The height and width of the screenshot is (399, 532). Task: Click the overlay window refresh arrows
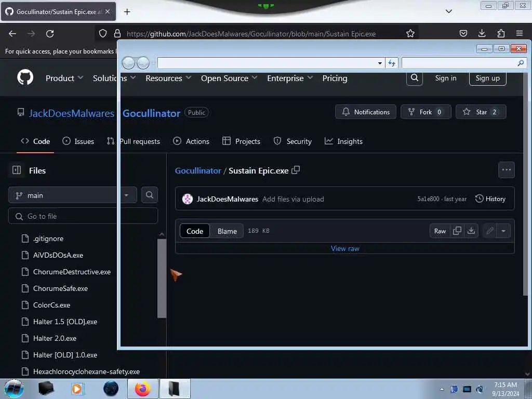tap(392, 63)
